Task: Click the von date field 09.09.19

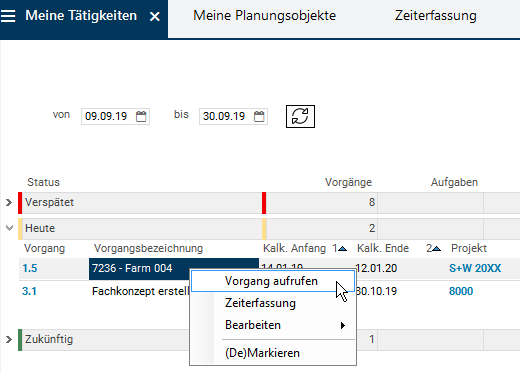Action: coord(108,116)
